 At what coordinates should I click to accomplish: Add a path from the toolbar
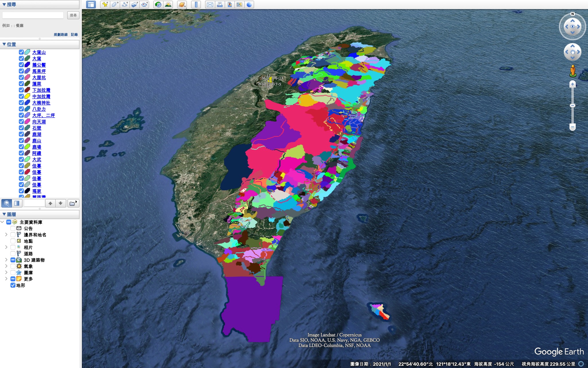[x=125, y=5]
